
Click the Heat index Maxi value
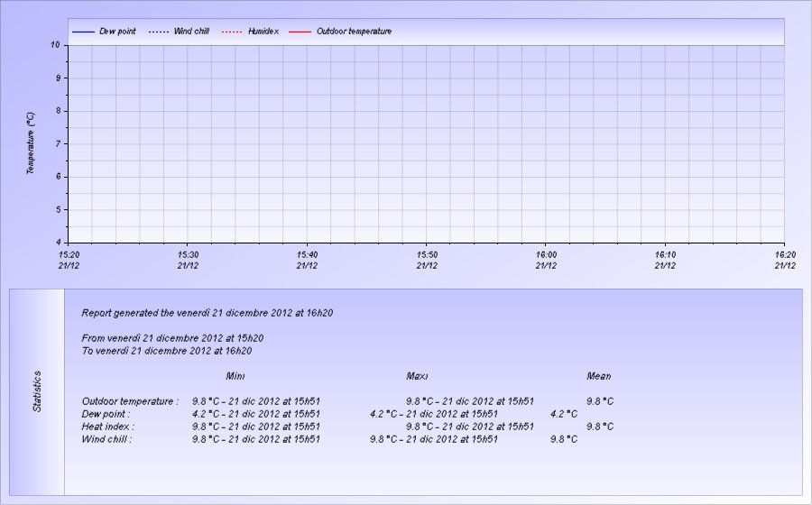[x=470, y=427]
